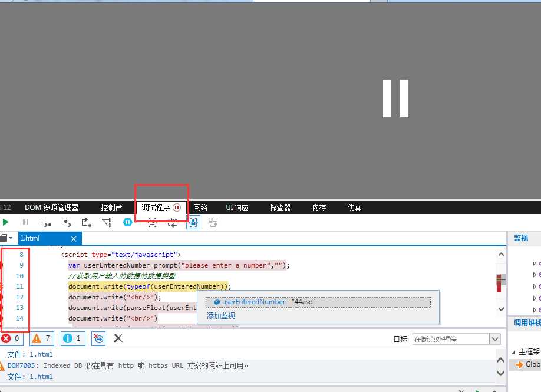Click the Step Into debugger icon
This screenshot has height=392, width=541.
pos(46,222)
